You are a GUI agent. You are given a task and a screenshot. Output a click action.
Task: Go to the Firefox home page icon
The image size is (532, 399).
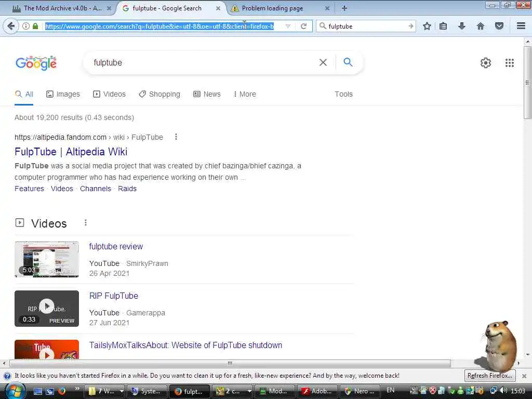pyautogui.click(x=481, y=26)
